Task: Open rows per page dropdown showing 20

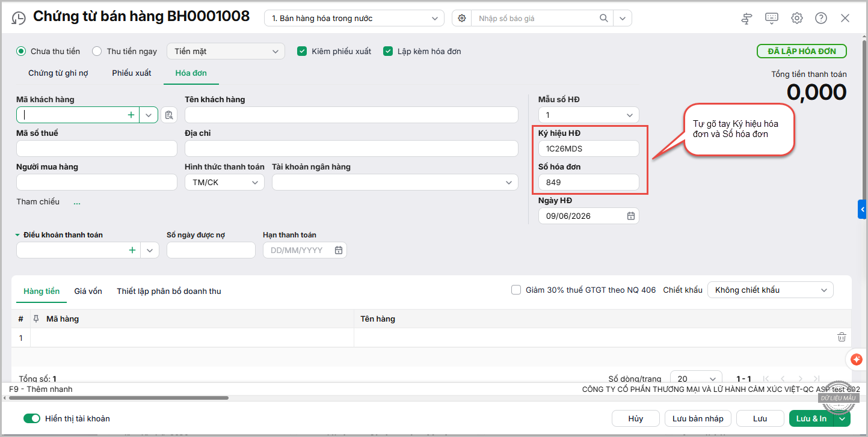Action: 696,379
